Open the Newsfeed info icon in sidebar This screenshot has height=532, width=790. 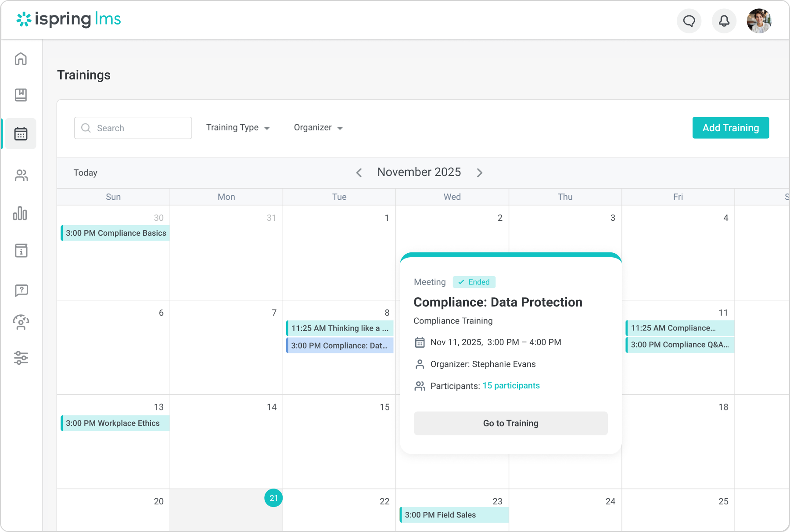click(21, 251)
